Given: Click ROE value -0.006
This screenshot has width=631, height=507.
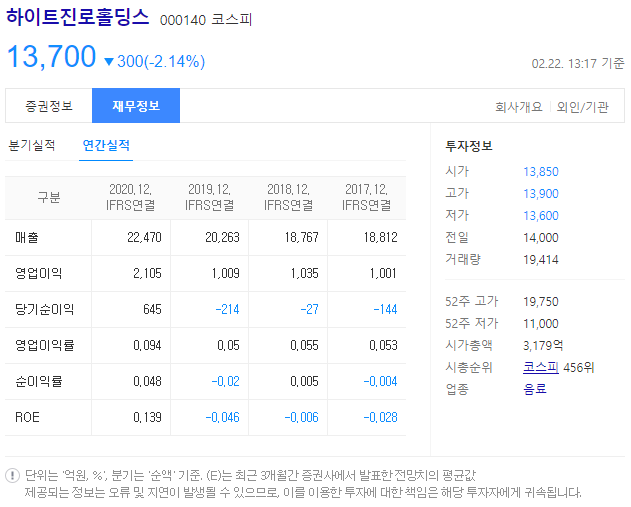Looking at the screenshot, I should pyautogui.click(x=301, y=417).
